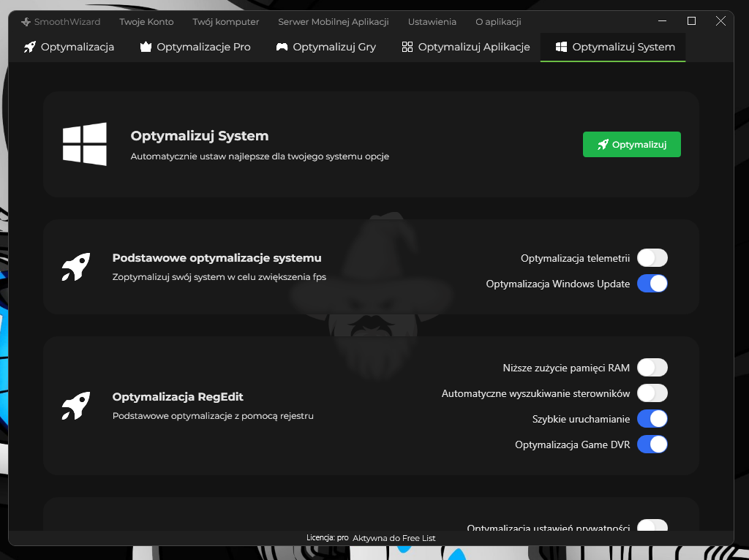This screenshot has width=749, height=560.
Task: Maximize the SmoothWizard window
Action: [x=691, y=21]
